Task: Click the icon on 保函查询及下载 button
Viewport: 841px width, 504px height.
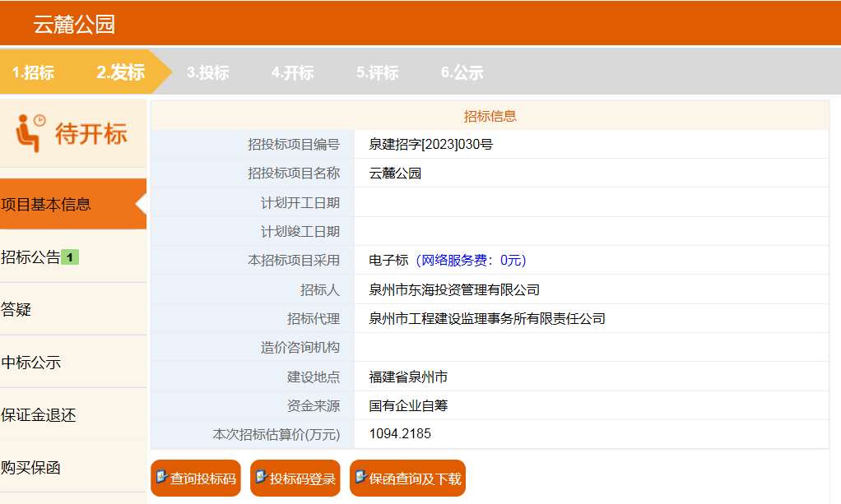Action: click(360, 478)
